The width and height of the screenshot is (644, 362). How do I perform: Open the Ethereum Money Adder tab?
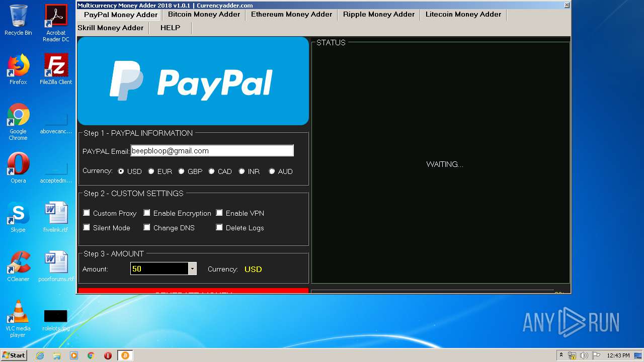coord(291,15)
